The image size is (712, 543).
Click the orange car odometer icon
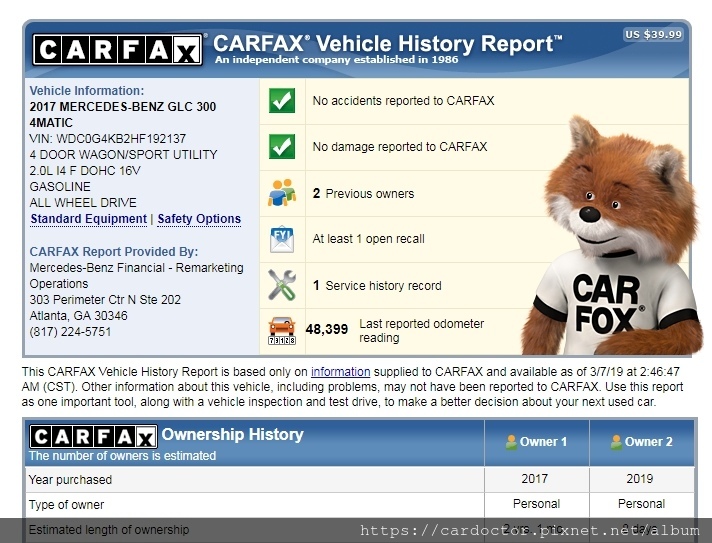pyautogui.click(x=282, y=331)
